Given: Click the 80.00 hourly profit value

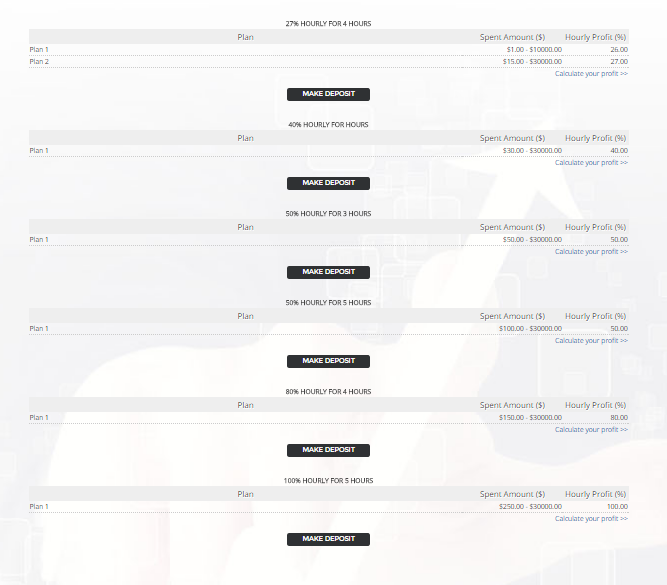Looking at the screenshot, I should coord(619,417).
